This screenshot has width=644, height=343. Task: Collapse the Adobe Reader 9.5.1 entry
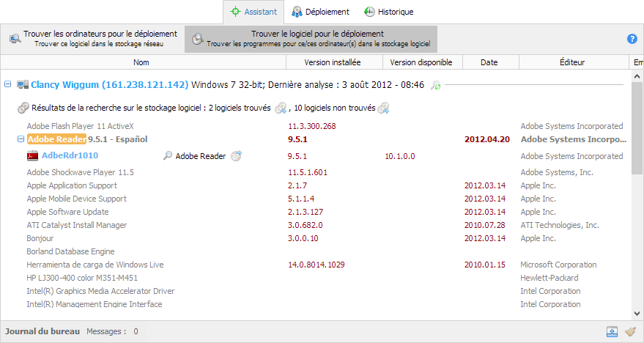coord(20,139)
